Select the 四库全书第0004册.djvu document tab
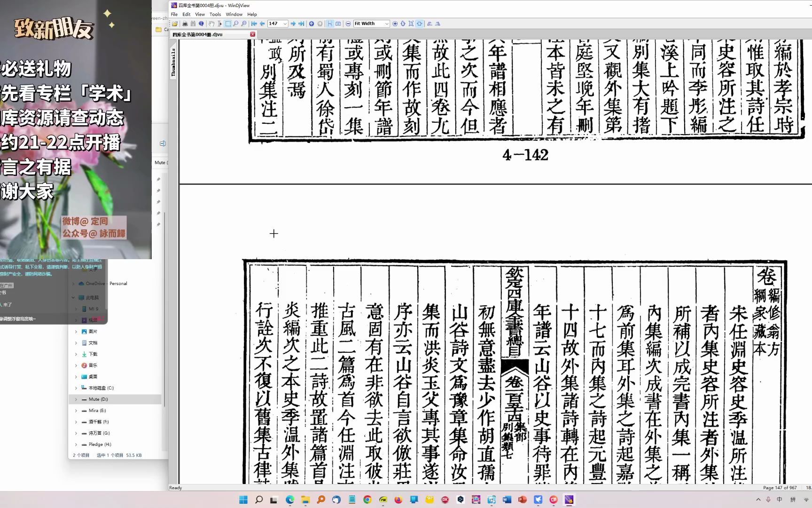 click(x=212, y=34)
